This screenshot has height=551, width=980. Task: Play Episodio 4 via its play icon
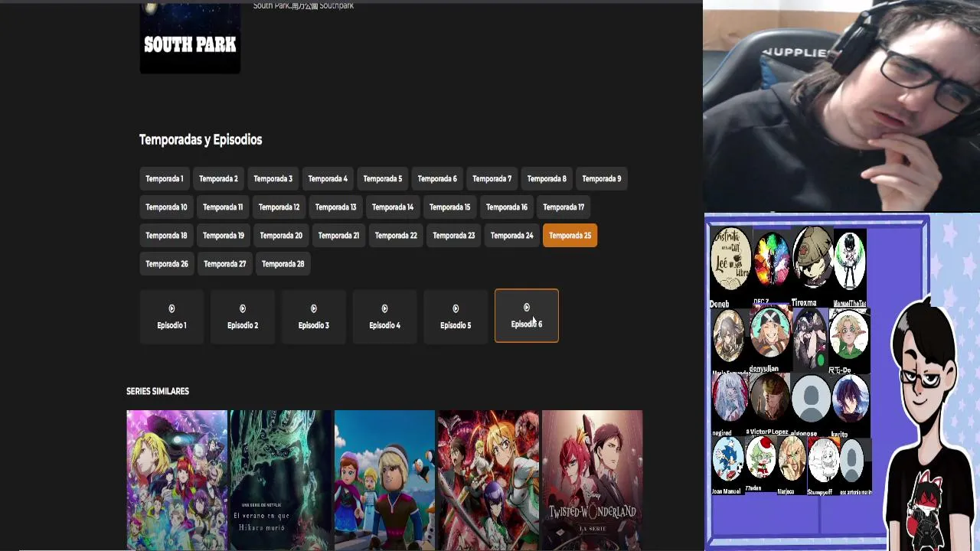[384, 308]
